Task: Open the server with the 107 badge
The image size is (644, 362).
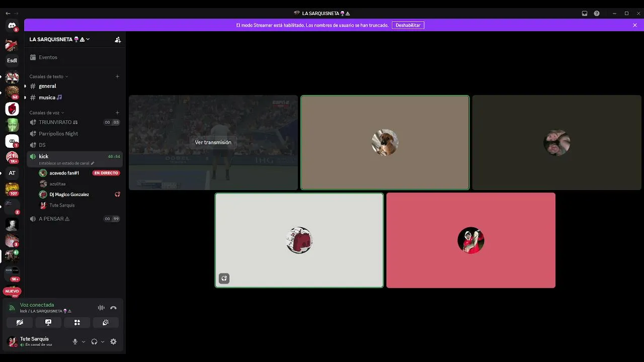Action: pos(12,189)
